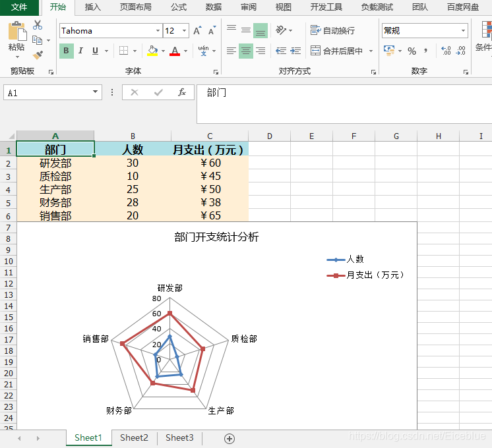Decrease indent icon
The height and width of the screenshot is (448, 492).
click(281, 51)
